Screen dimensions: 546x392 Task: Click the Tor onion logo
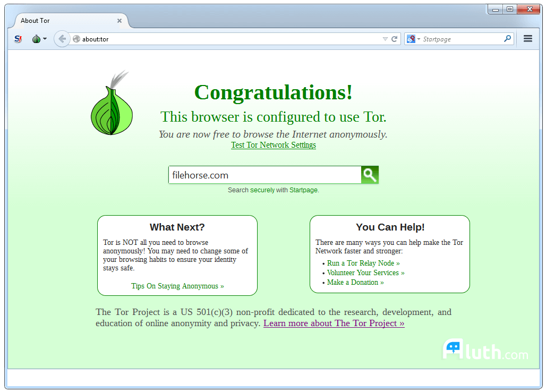click(x=112, y=104)
